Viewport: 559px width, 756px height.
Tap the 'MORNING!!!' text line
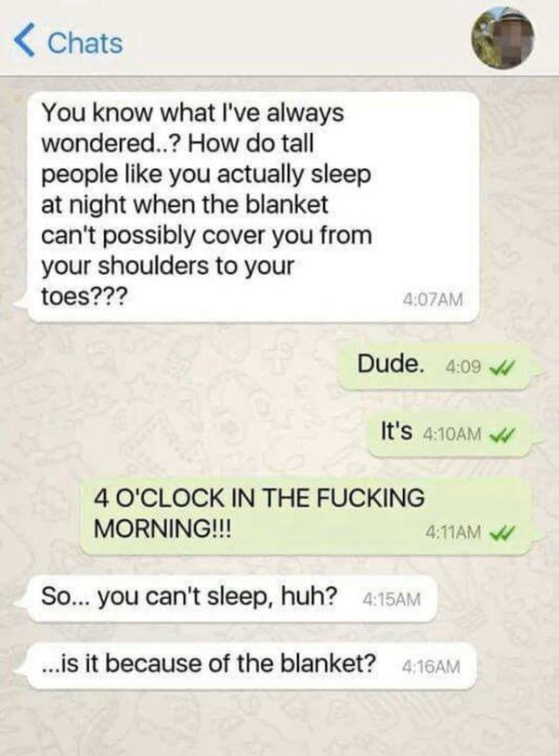click(x=162, y=529)
